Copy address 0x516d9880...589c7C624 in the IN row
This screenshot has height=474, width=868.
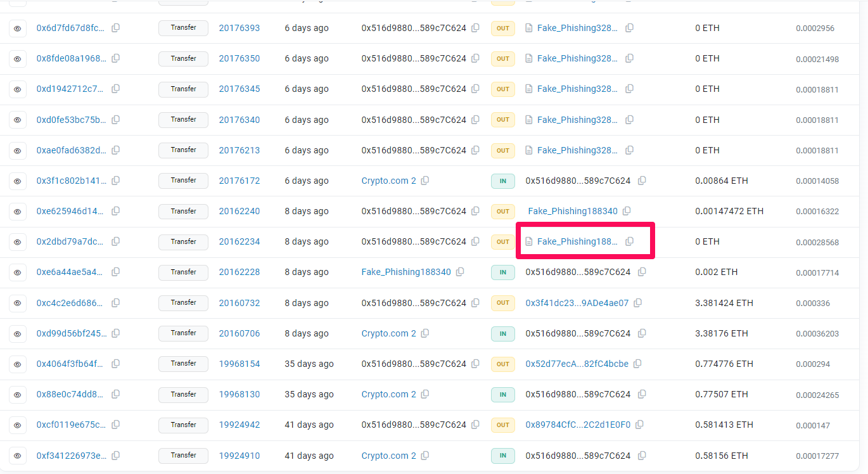coord(642,181)
